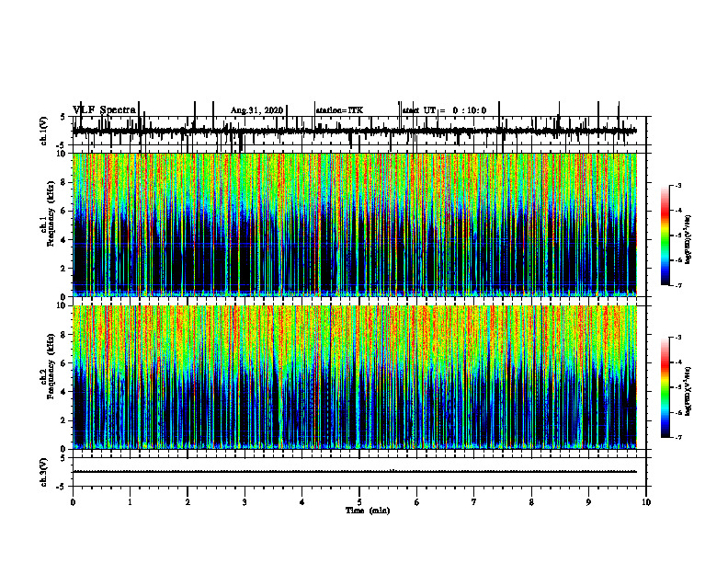This screenshot has height=563, width=728.
Task: Click time-axis tick label "2"
Action: click(x=188, y=502)
